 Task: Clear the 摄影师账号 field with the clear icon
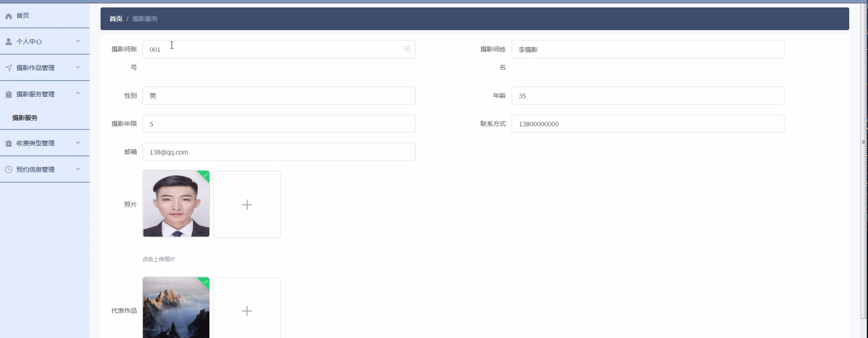coord(407,49)
